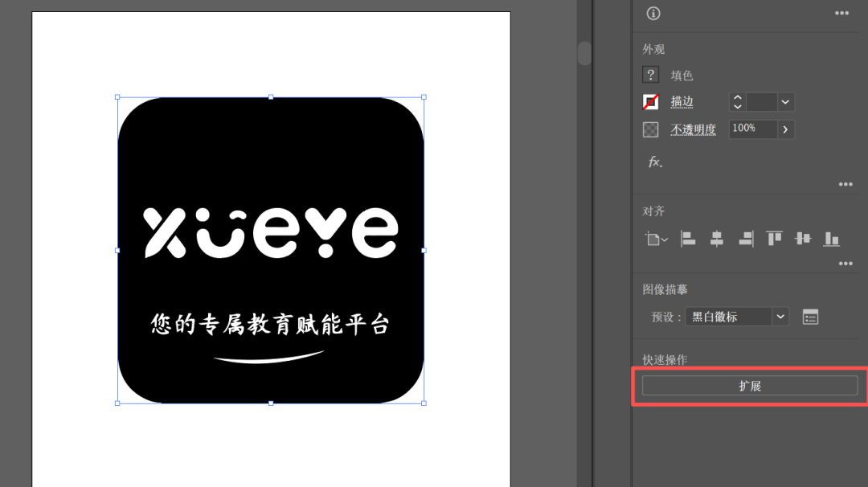Align selection to vertical top

774,239
